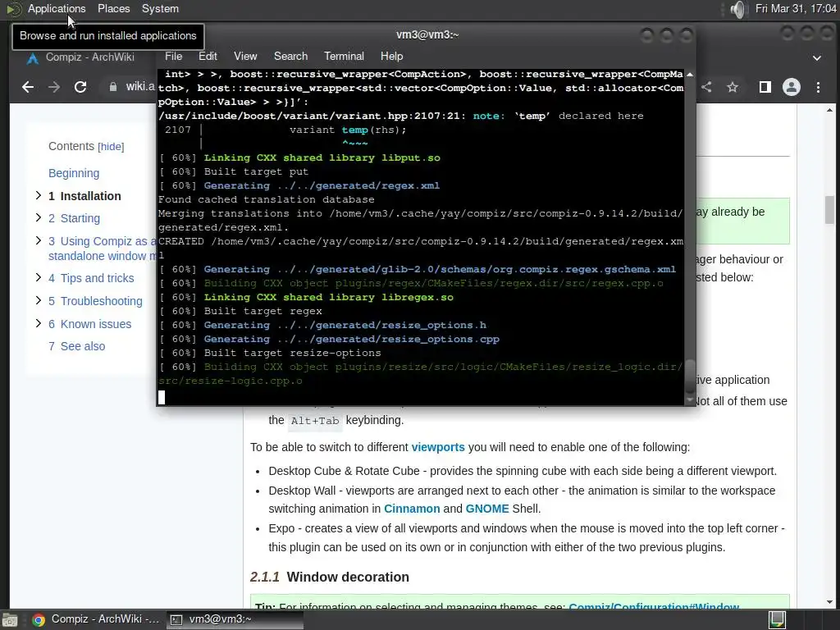Go to the Troubleshooting section link

[95, 302]
